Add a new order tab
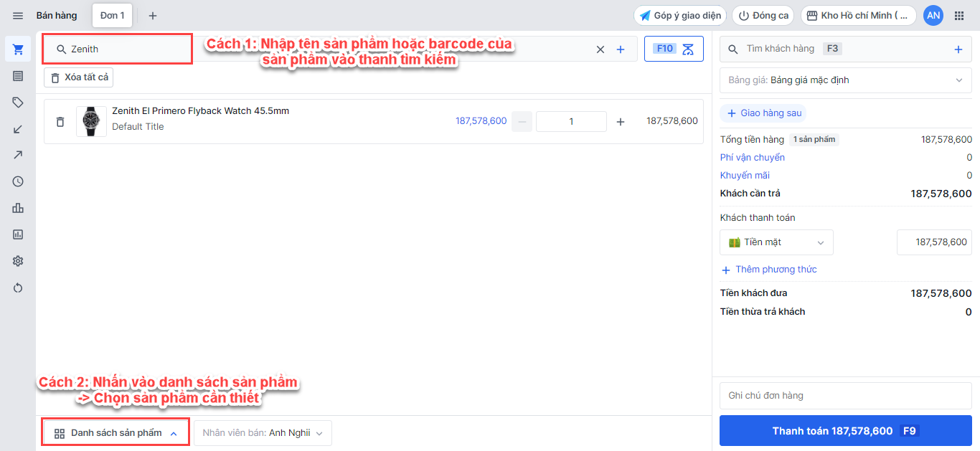This screenshot has width=980, height=451. pos(152,16)
